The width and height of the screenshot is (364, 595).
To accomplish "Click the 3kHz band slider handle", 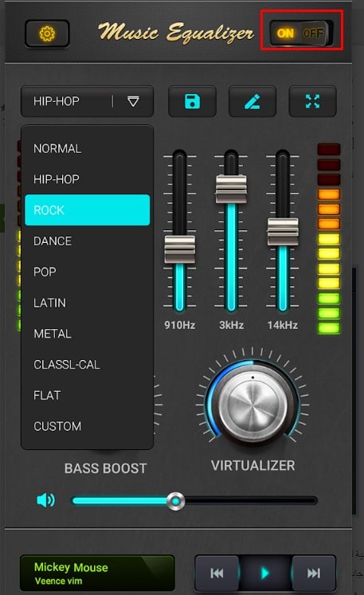I will (x=231, y=189).
